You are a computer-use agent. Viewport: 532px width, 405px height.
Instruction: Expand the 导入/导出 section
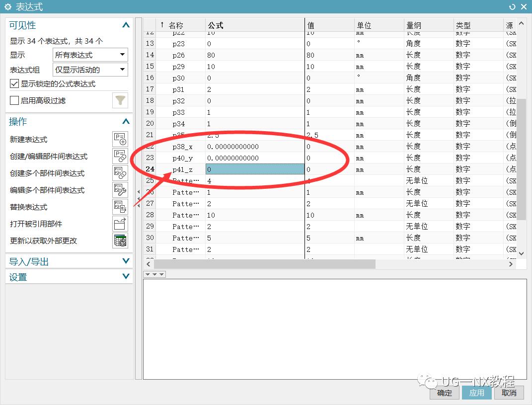(126, 261)
